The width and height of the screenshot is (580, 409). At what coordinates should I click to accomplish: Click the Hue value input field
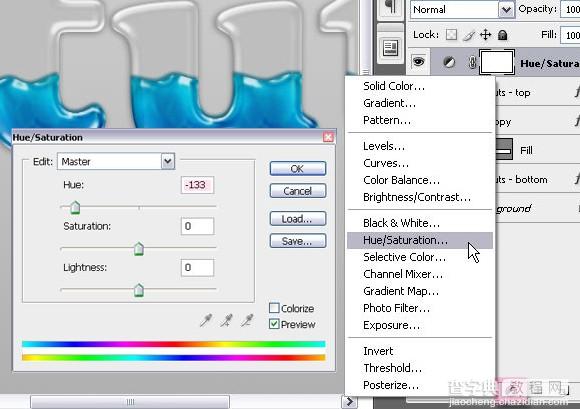coord(197,185)
